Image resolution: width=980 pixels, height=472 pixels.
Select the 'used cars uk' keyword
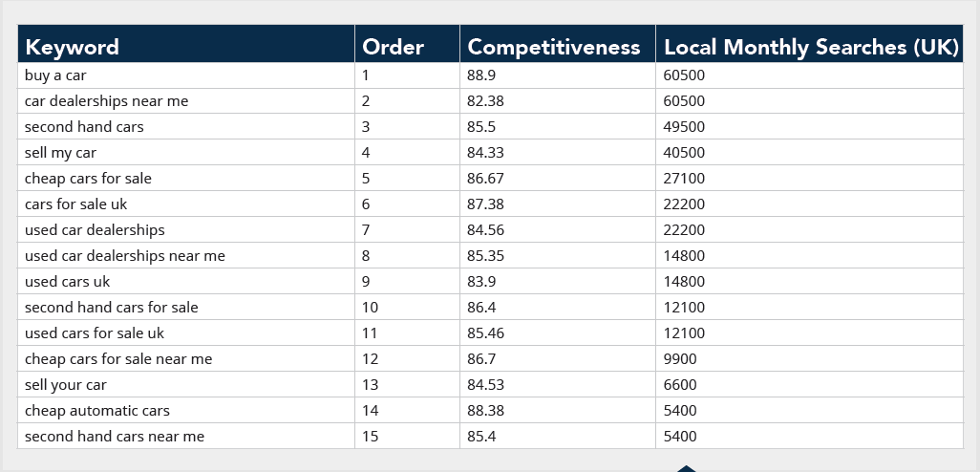coord(68,282)
